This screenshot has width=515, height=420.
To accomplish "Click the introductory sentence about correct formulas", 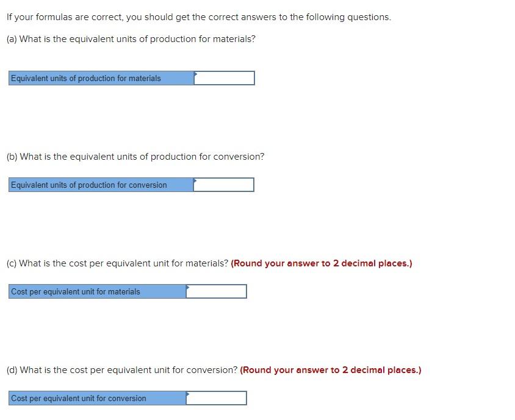I will (198, 16).
